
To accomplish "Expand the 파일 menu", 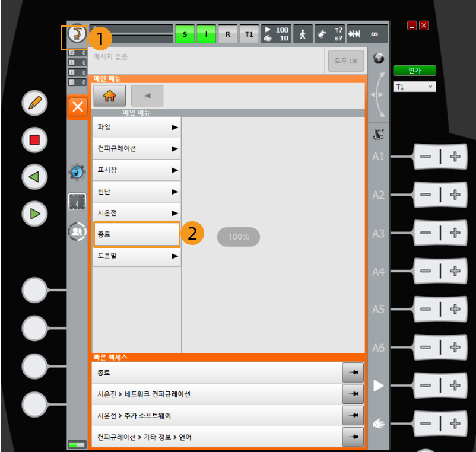I will pos(137,128).
